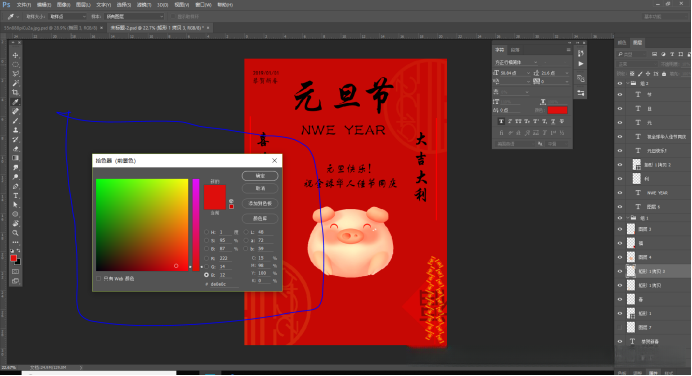The image size is (692, 376).
Task: Select the G radio button in color picker
Action: (x=206, y=267)
